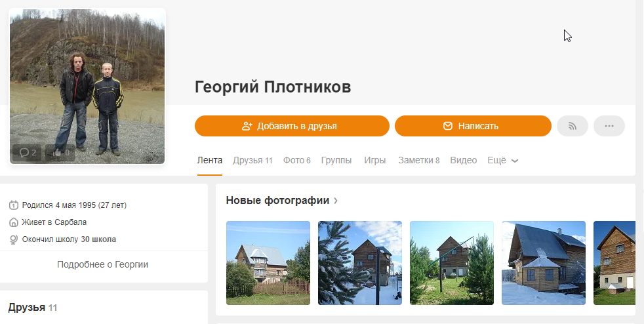The image size is (644, 324).
Task: Click the birthday calendar icon
Action: pyautogui.click(x=14, y=205)
